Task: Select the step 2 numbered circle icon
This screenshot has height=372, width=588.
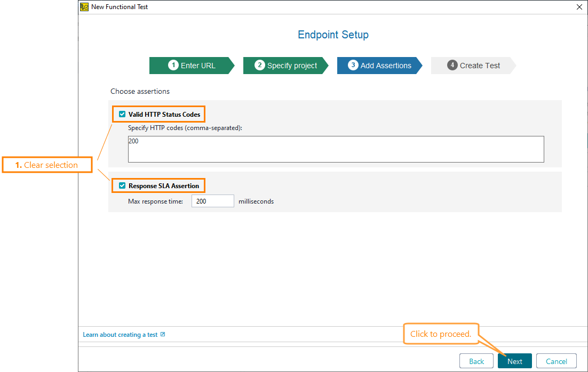Action: (261, 65)
